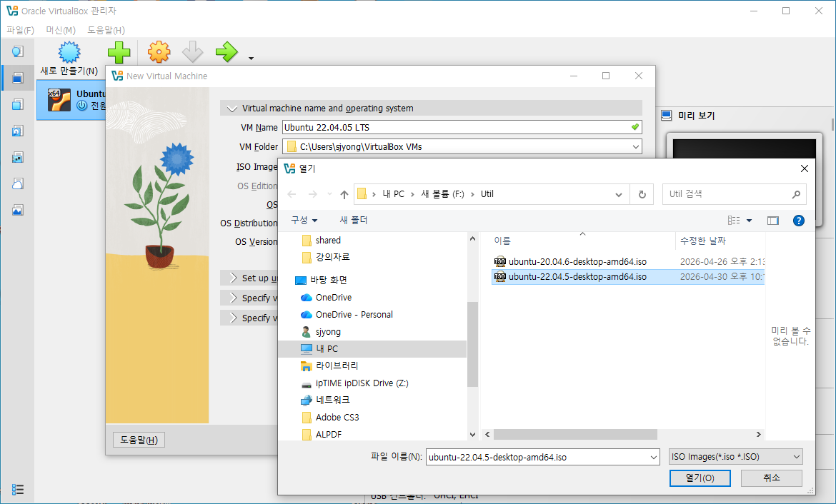Open the 도움말(H) menu in menu bar
The width and height of the screenshot is (836, 504).
106,30
